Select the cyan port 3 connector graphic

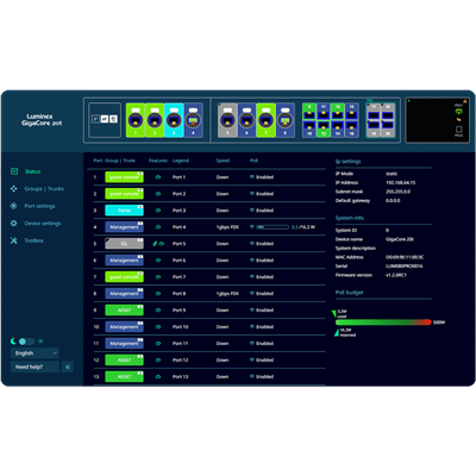click(174, 120)
